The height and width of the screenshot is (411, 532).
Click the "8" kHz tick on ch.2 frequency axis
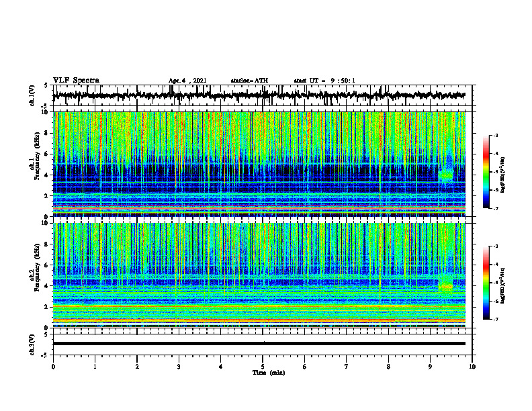tap(47, 244)
